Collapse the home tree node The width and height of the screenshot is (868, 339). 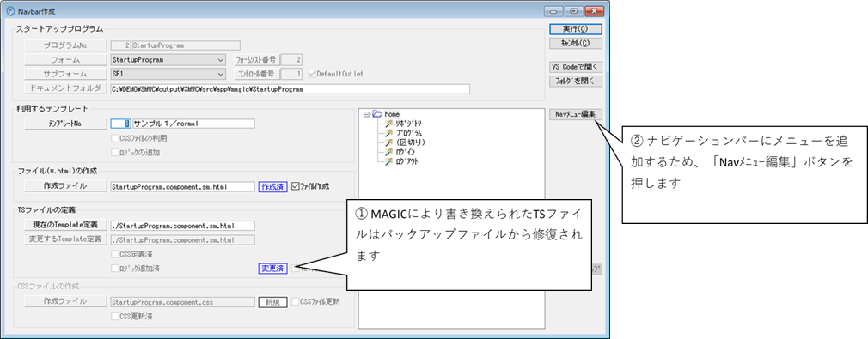tap(366, 114)
